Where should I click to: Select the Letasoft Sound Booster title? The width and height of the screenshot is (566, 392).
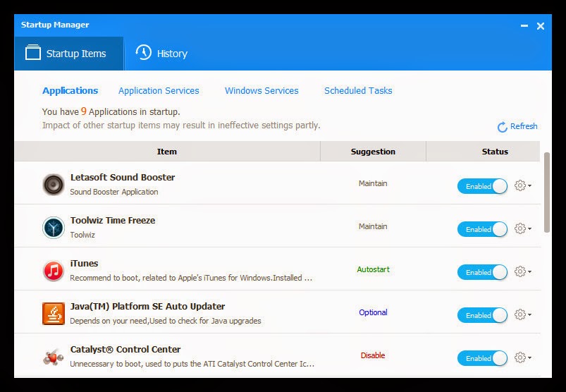click(123, 177)
